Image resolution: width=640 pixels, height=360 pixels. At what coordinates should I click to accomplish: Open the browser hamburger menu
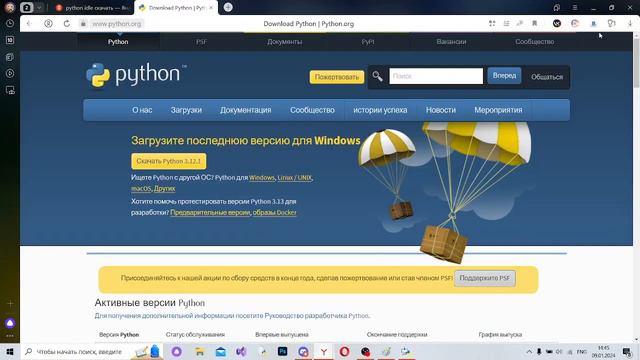pyautogui.click(x=575, y=7)
